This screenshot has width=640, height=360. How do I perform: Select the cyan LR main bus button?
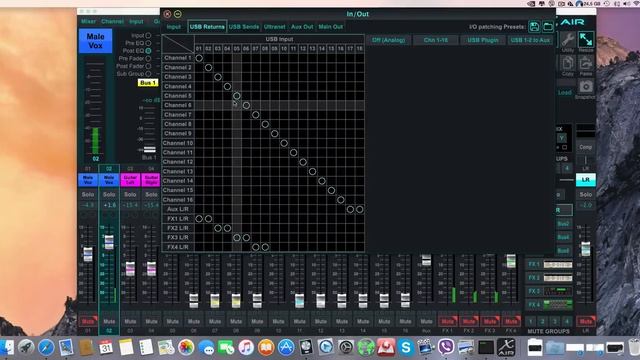pos(586,180)
